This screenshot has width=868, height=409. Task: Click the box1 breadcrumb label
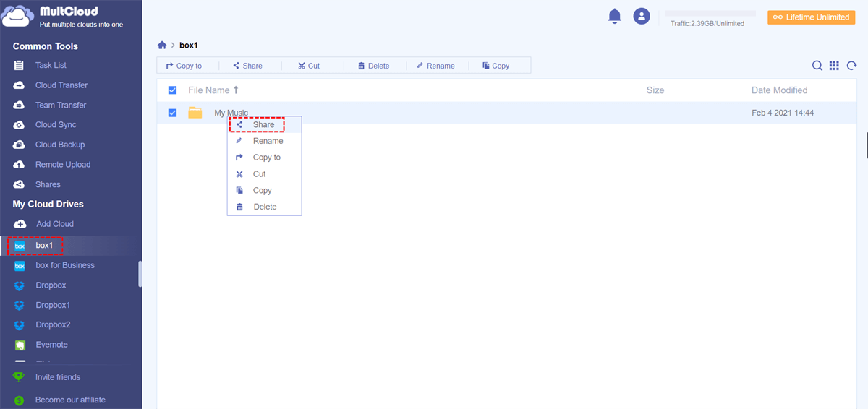pyautogui.click(x=189, y=46)
